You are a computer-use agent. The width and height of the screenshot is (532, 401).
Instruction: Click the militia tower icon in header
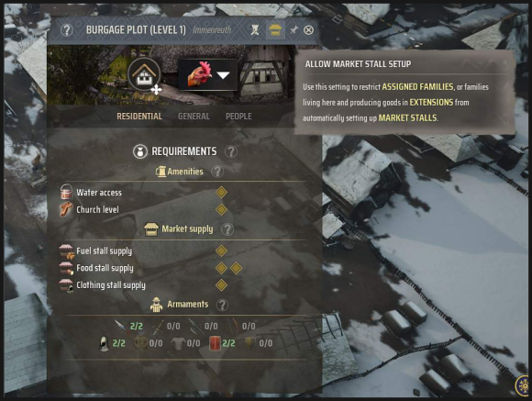pos(255,30)
